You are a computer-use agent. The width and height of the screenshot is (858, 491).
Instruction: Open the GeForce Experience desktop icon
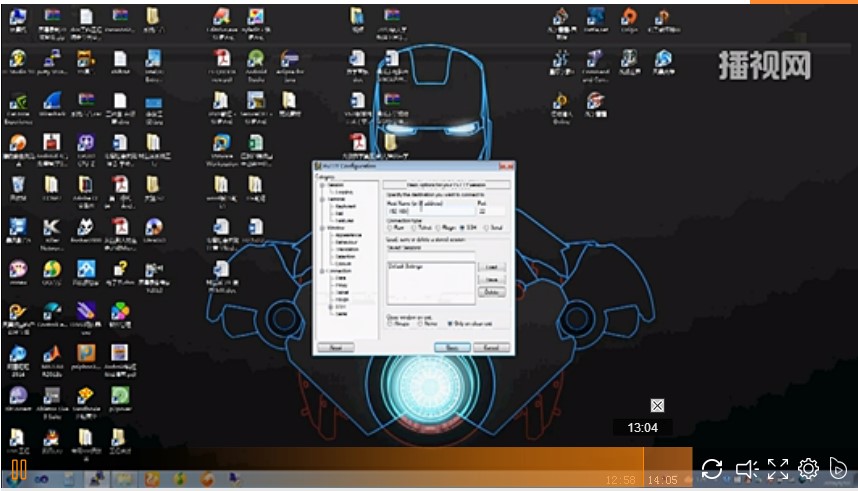[18, 107]
